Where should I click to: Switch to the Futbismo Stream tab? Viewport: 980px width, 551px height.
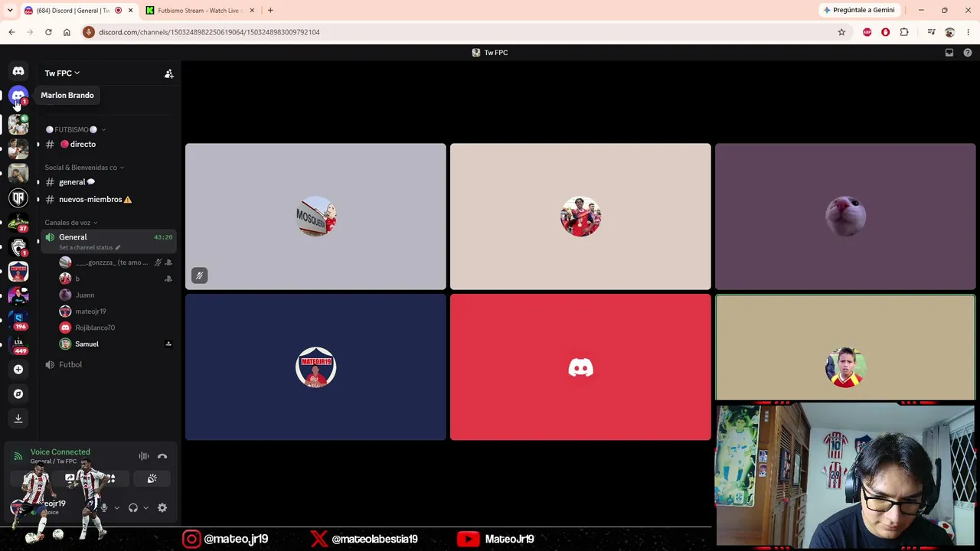[201, 10]
